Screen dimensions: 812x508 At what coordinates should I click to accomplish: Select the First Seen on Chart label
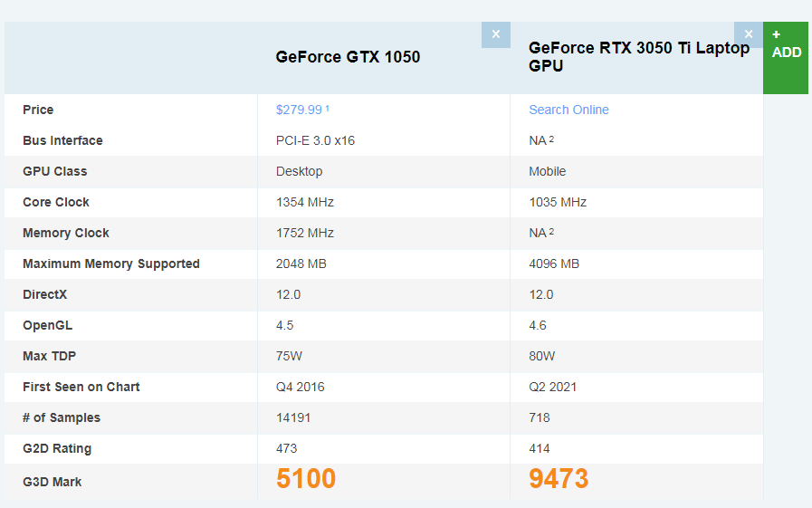point(81,387)
